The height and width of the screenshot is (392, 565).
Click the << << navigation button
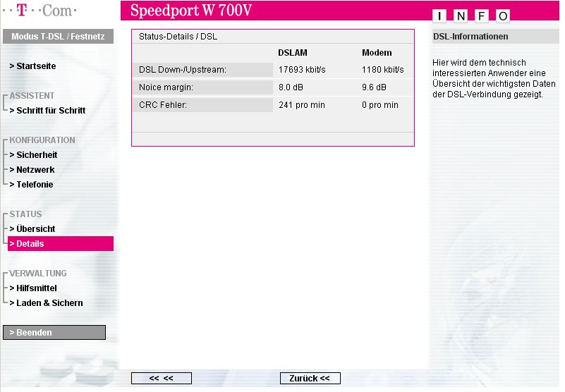click(162, 379)
